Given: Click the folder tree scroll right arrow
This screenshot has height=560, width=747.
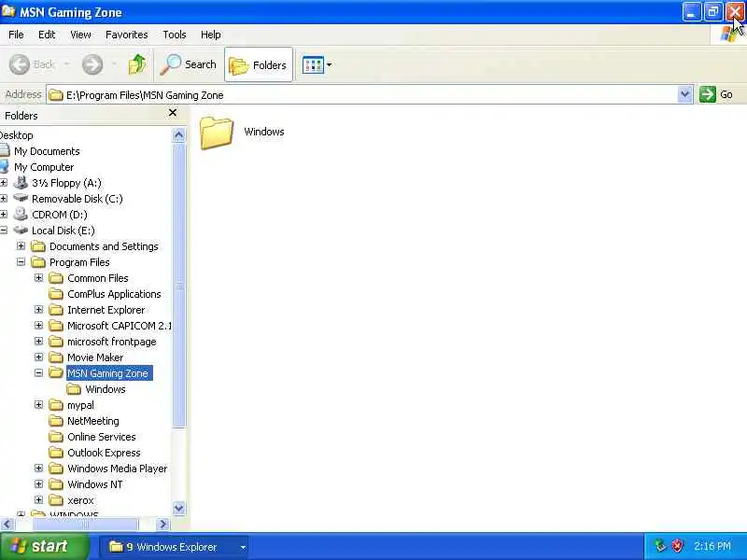Looking at the screenshot, I should [x=162, y=525].
